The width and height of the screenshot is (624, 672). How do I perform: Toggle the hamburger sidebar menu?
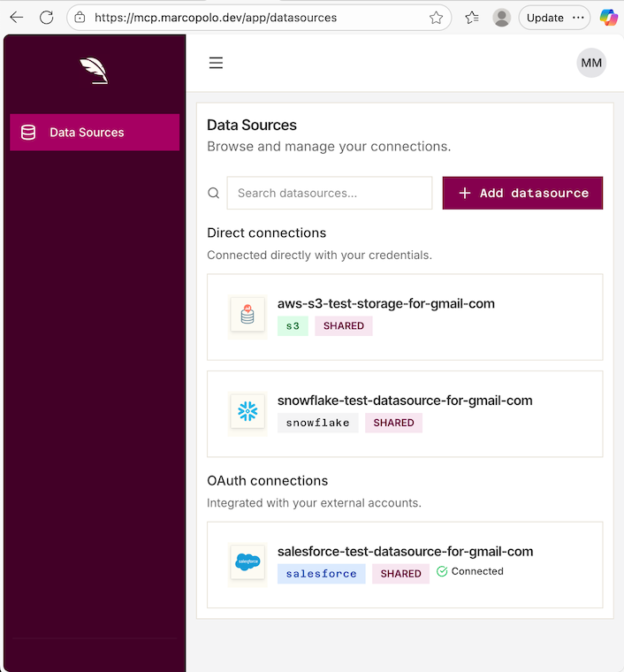coord(216,63)
